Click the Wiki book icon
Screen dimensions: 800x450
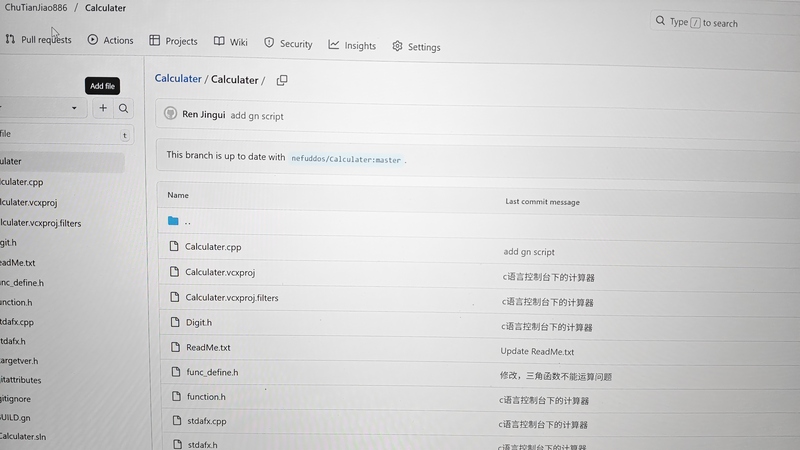coord(219,41)
